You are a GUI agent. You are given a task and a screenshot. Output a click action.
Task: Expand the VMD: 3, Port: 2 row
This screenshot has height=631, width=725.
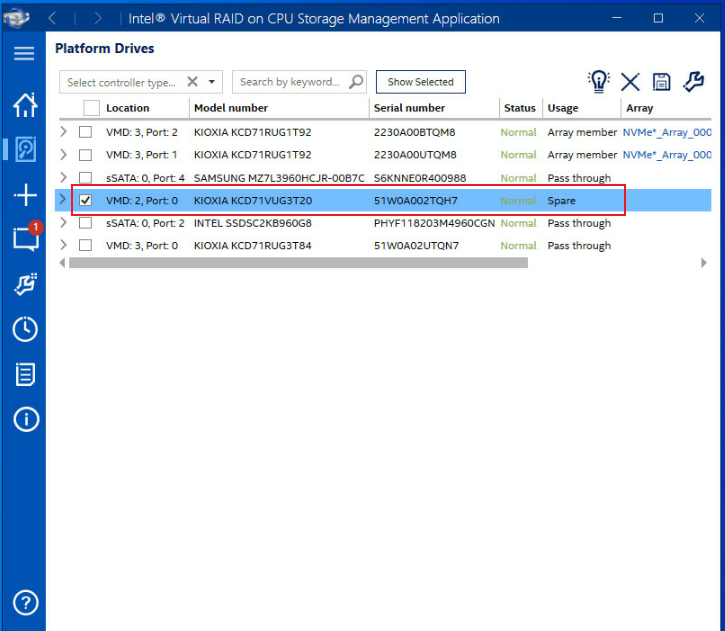[63, 132]
